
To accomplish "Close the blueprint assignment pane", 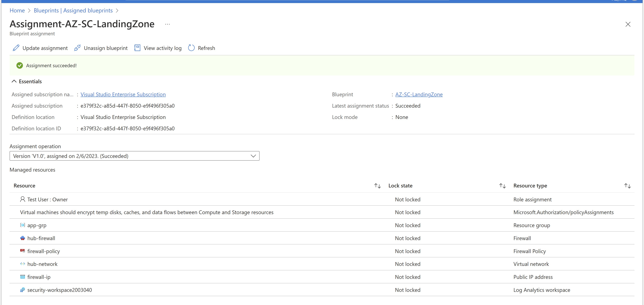I will coord(628,24).
